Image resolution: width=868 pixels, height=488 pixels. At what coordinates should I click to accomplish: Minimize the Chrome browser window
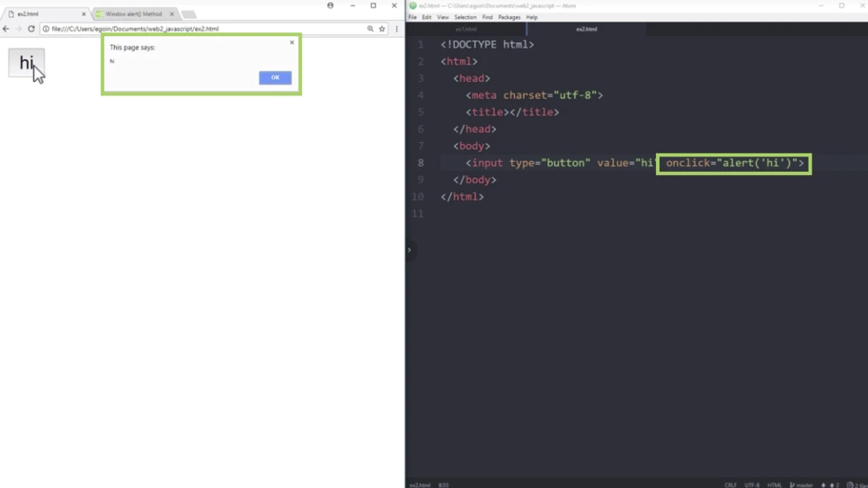click(x=352, y=5)
